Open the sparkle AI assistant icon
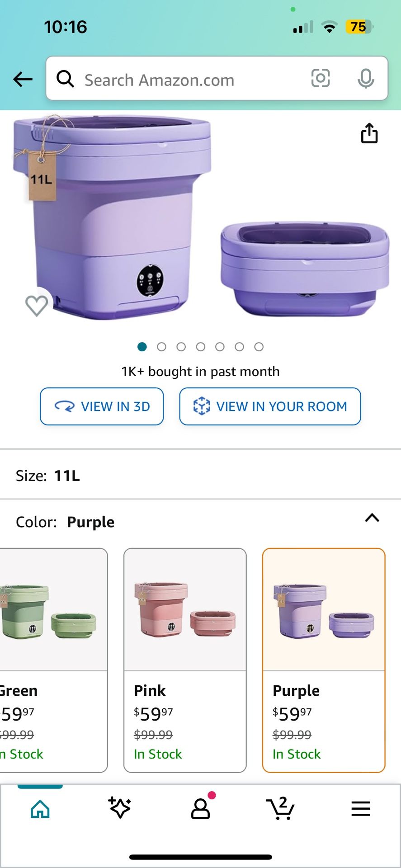This screenshot has width=401, height=868. click(120, 808)
